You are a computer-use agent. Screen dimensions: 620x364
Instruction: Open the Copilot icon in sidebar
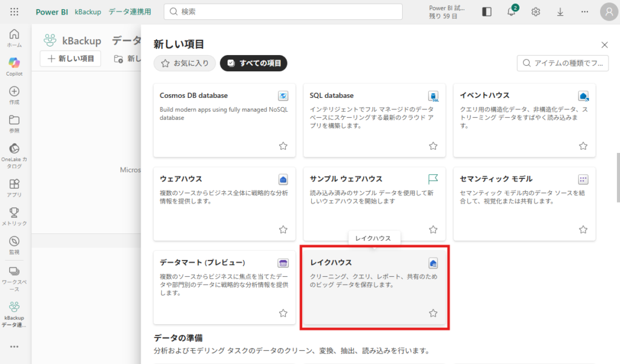point(14,63)
